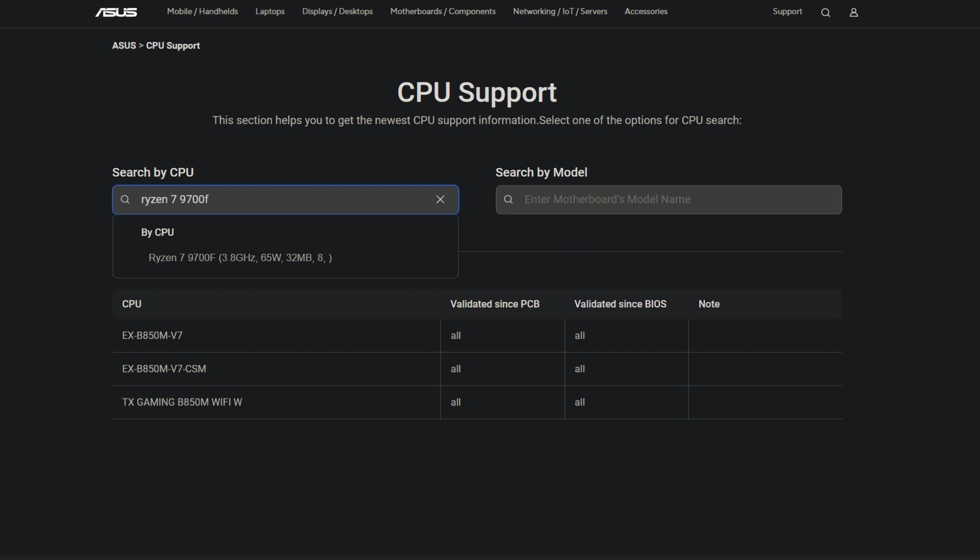
Task: Open Accessories menu
Action: coord(646,11)
